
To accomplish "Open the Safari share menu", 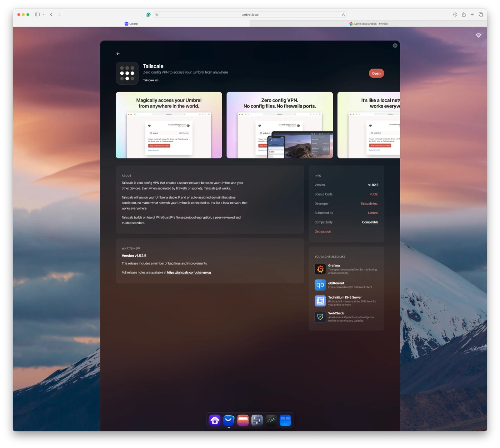I will [x=464, y=14].
